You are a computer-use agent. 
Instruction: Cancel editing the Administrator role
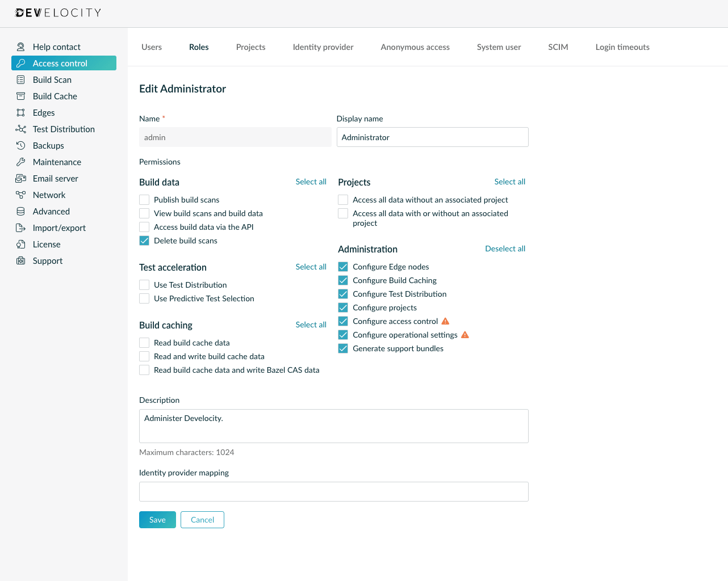tap(202, 520)
